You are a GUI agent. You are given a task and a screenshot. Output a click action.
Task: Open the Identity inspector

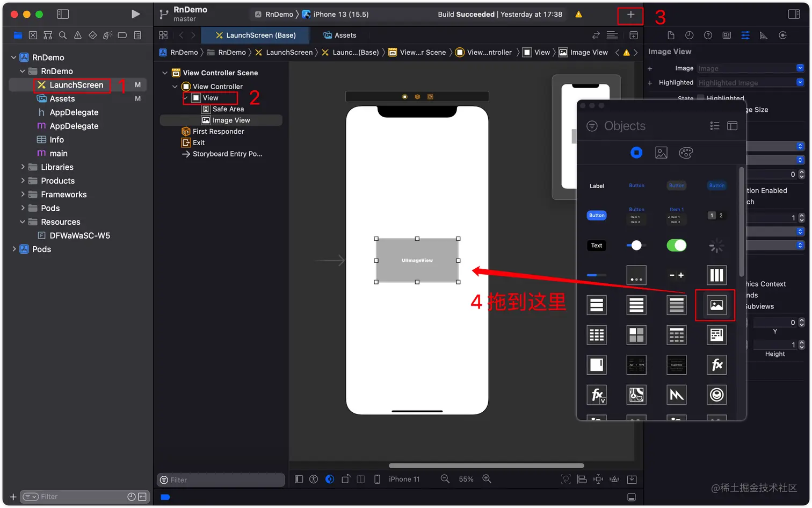pos(727,35)
